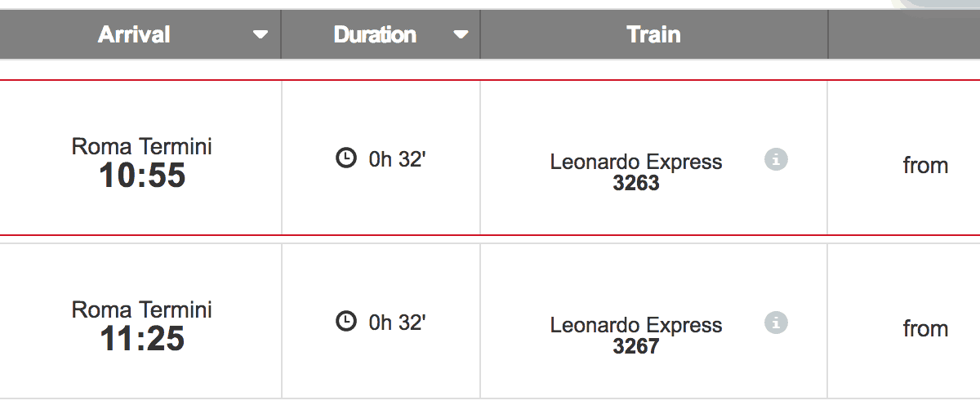The width and height of the screenshot is (980, 405).
Task: Click the 11:25 arrival time
Action: point(142,339)
